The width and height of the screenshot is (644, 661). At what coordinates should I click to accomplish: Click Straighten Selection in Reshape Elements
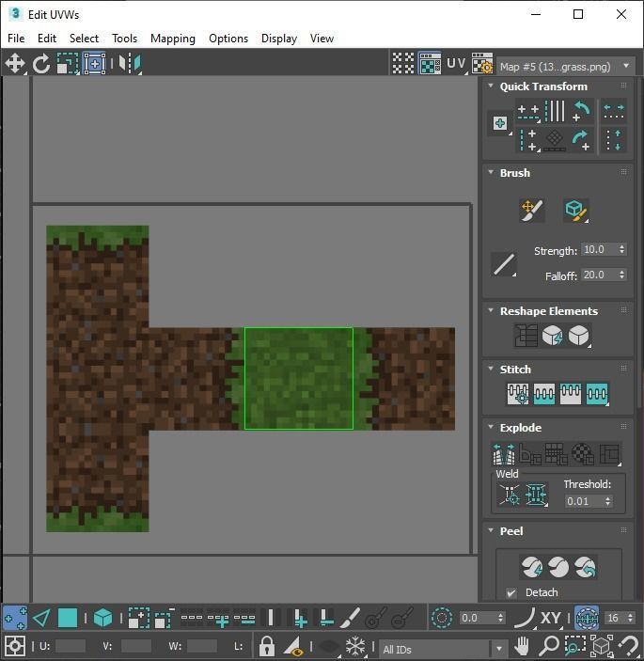tap(526, 336)
